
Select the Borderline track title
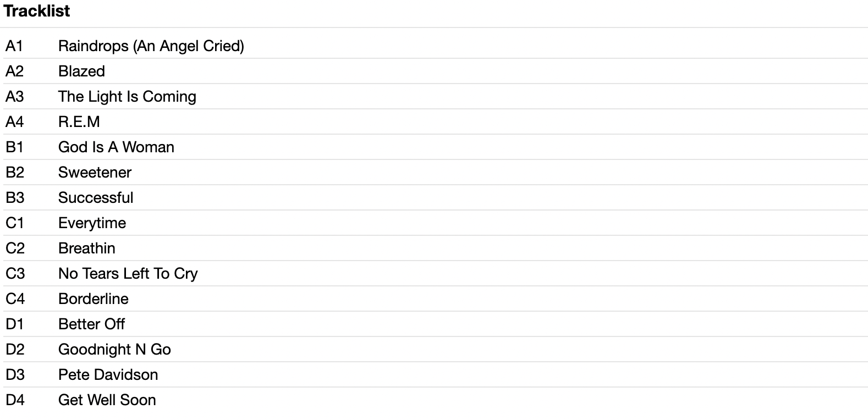tap(94, 299)
